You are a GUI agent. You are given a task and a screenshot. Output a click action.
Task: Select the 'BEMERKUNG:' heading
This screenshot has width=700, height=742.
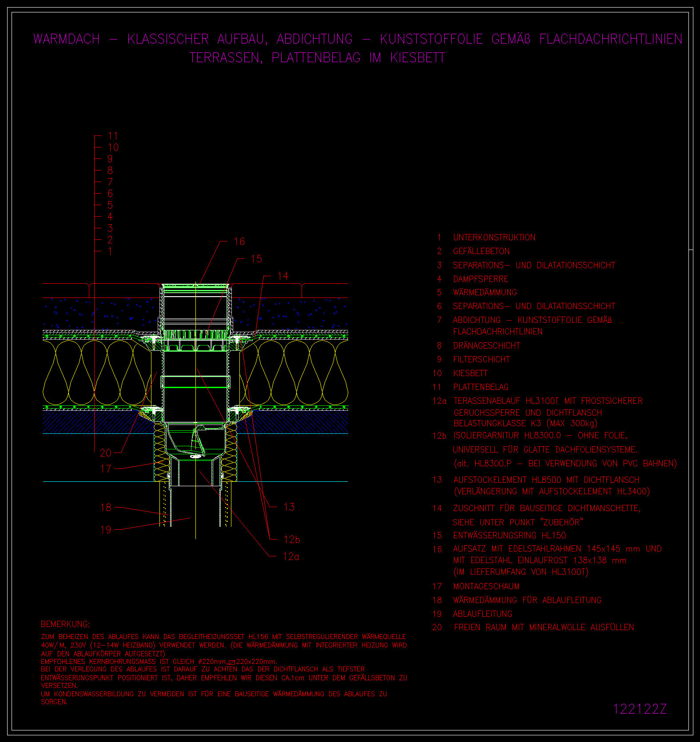[65, 624]
